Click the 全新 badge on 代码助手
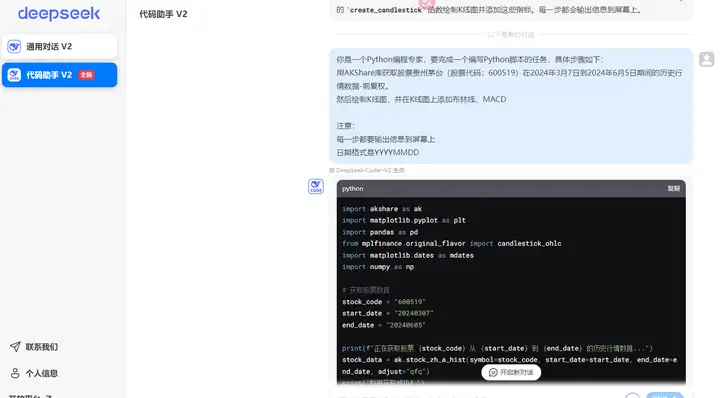Screen dimensions: 720x398 click(x=86, y=75)
